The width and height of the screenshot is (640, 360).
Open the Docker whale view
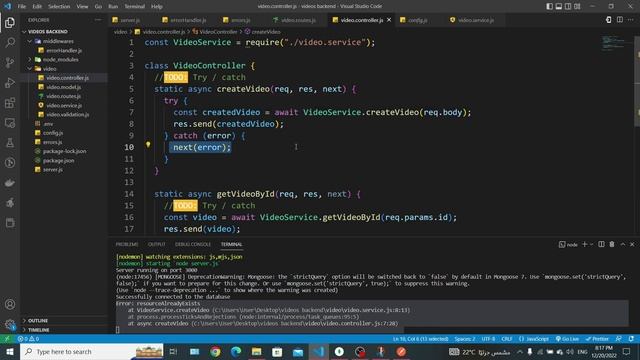10,183
